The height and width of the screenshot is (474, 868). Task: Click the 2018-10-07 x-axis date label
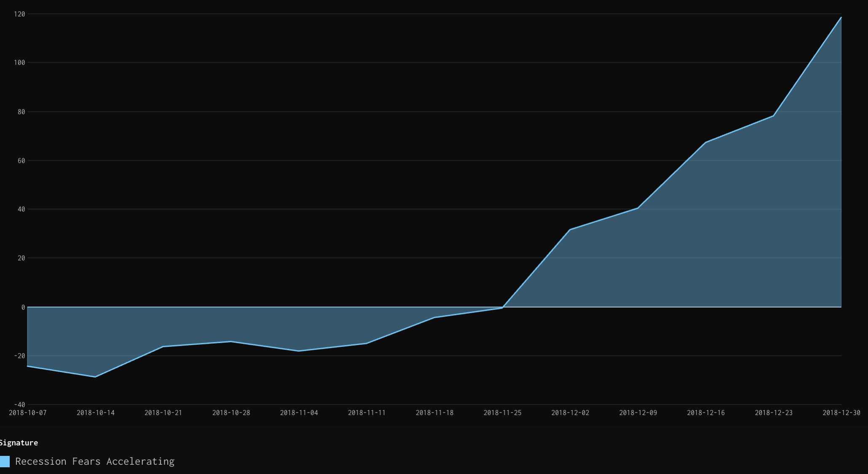click(28, 413)
